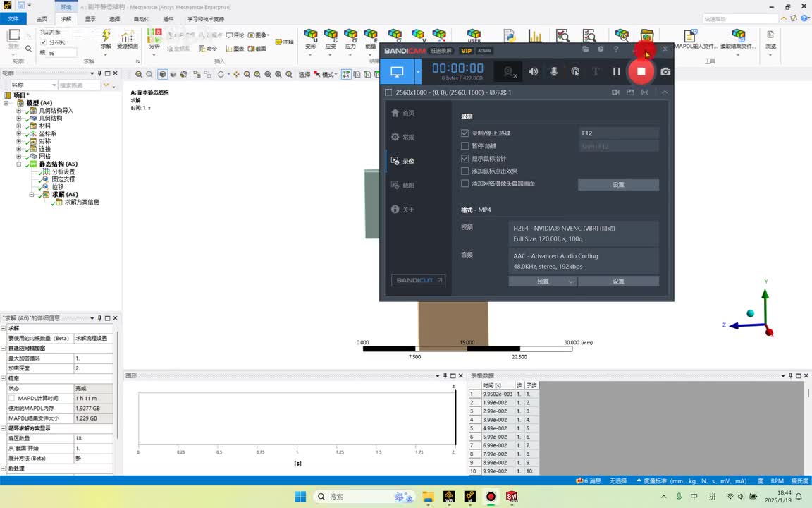Open the 名称 filter dropdown in outline

[x=33, y=85]
